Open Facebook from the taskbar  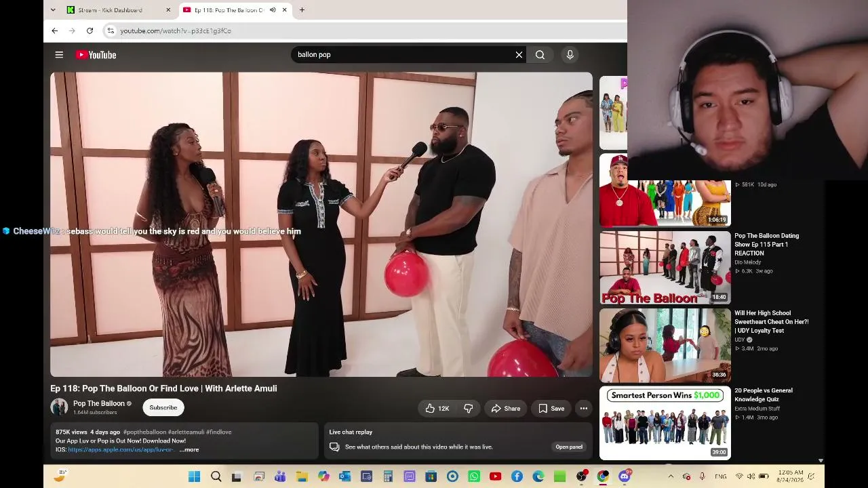point(517,476)
